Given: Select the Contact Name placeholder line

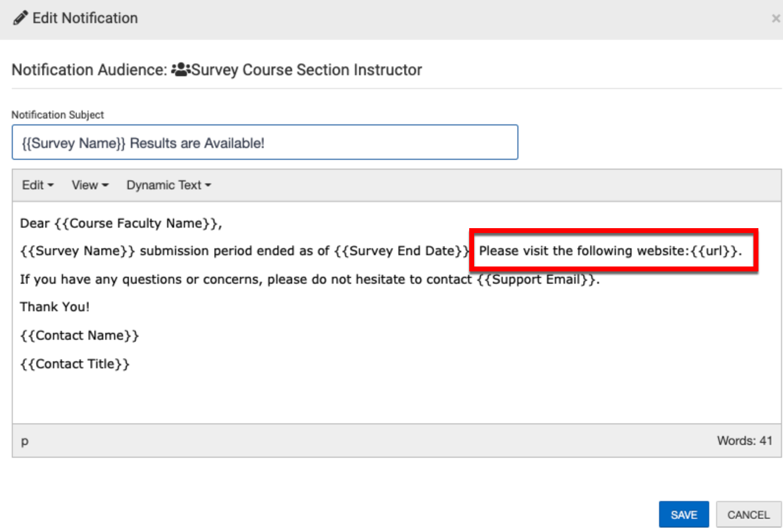Looking at the screenshot, I should click(80, 336).
